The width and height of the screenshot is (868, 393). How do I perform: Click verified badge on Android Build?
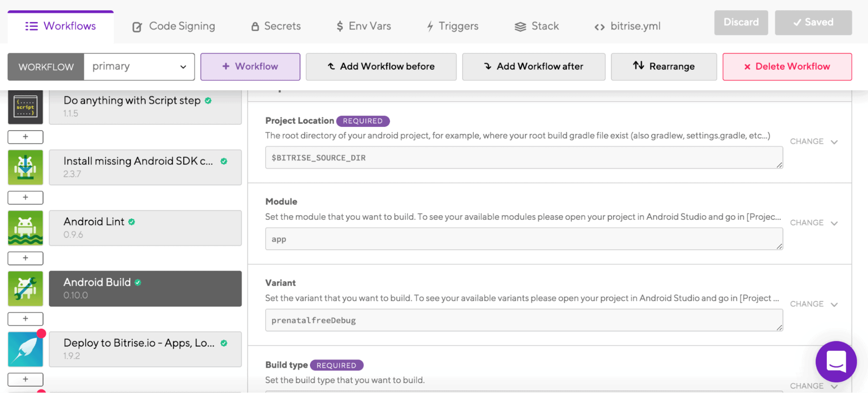coord(138,282)
